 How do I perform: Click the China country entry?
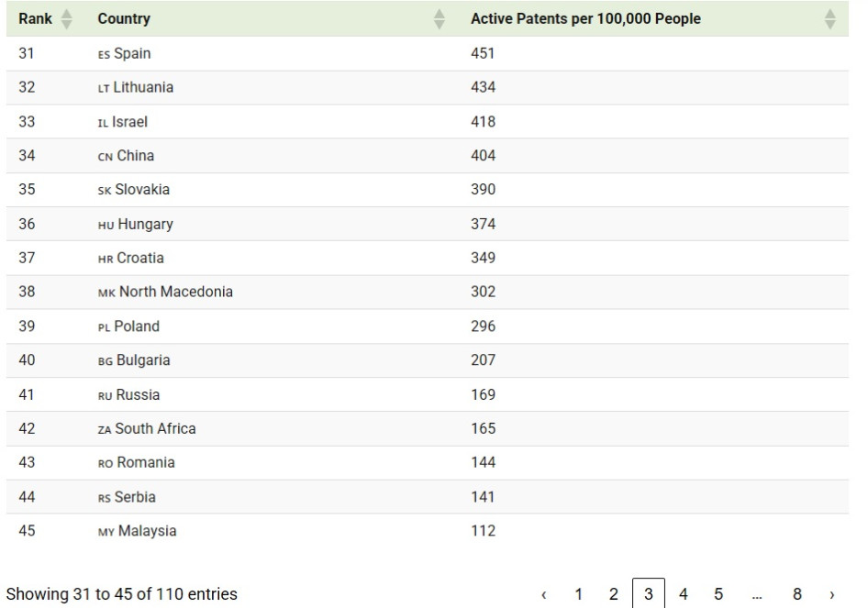(x=135, y=156)
